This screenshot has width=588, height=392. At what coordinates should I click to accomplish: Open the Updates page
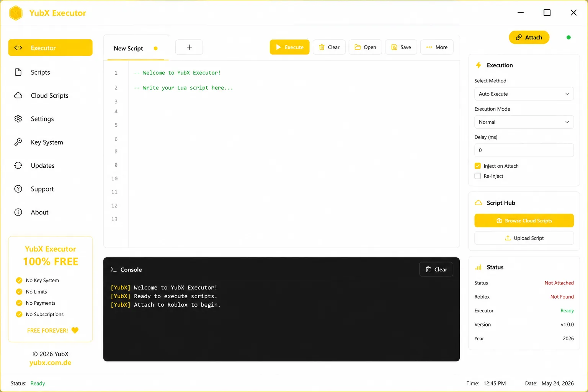[x=50, y=166]
